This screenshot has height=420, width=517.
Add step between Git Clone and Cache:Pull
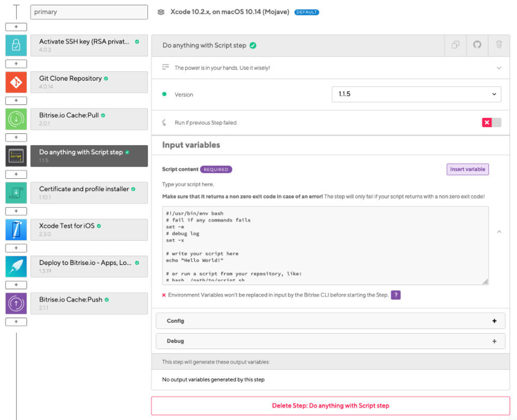tap(16, 100)
